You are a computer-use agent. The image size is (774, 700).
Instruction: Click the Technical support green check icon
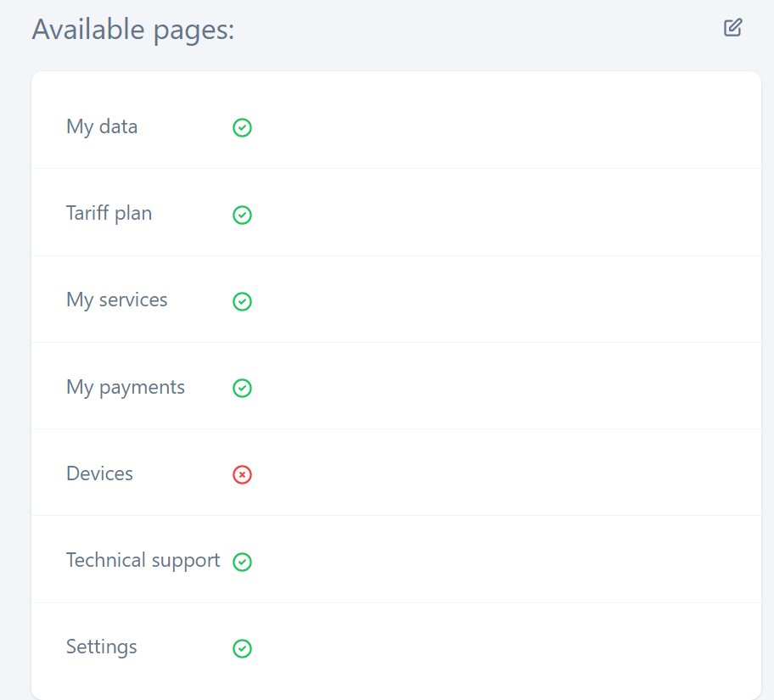(242, 562)
